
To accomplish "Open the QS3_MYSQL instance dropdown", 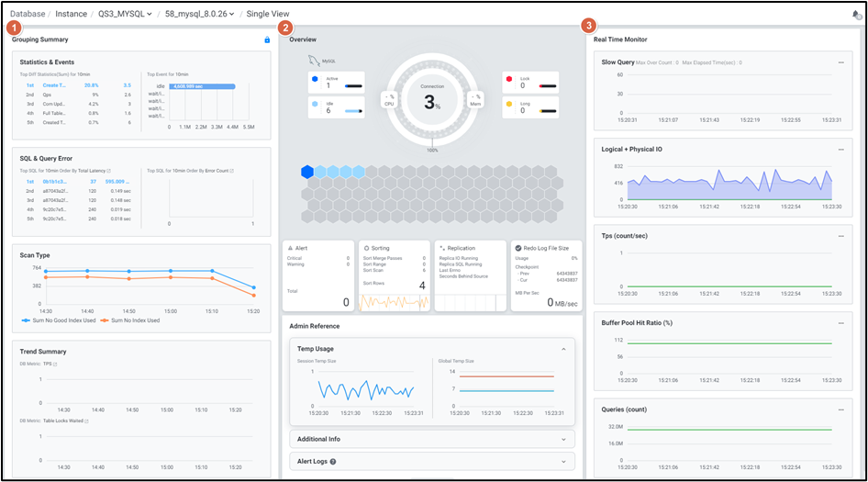I will tap(126, 15).
